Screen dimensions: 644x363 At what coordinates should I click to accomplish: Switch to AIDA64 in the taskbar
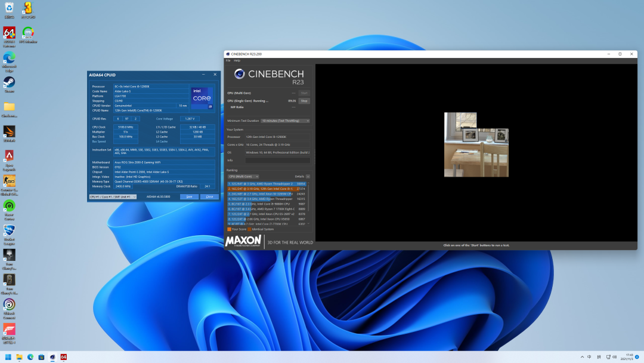pyautogui.click(x=64, y=357)
